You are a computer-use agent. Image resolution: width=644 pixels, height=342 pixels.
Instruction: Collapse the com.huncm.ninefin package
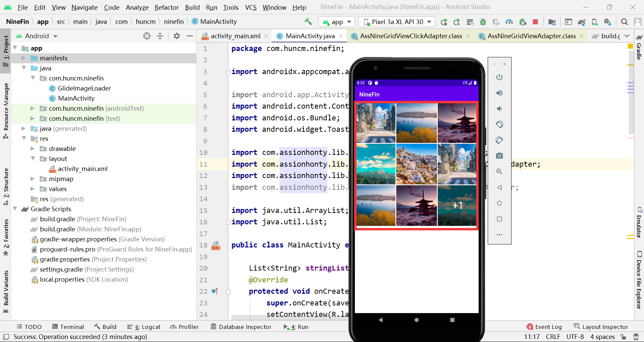[x=33, y=78]
